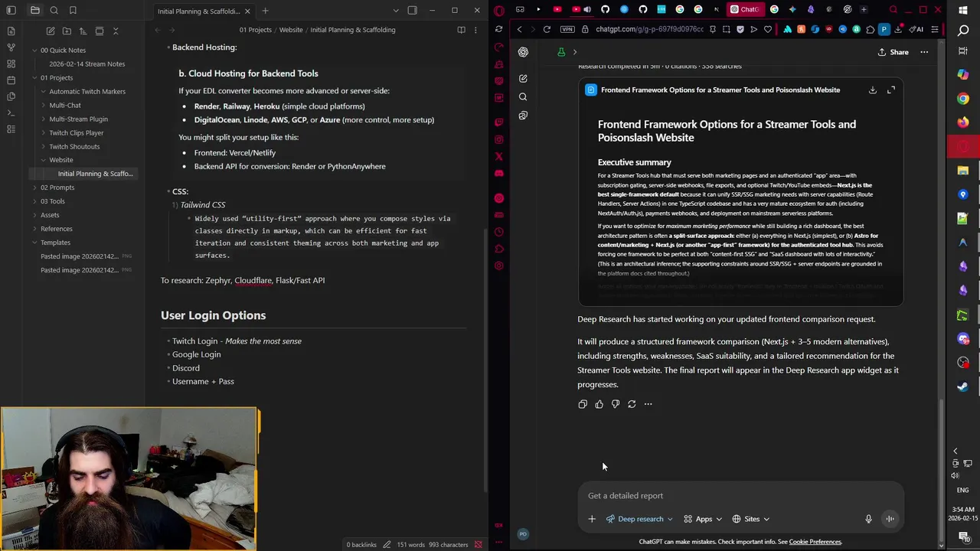Copy the ChatGPT response

point(583,404)
